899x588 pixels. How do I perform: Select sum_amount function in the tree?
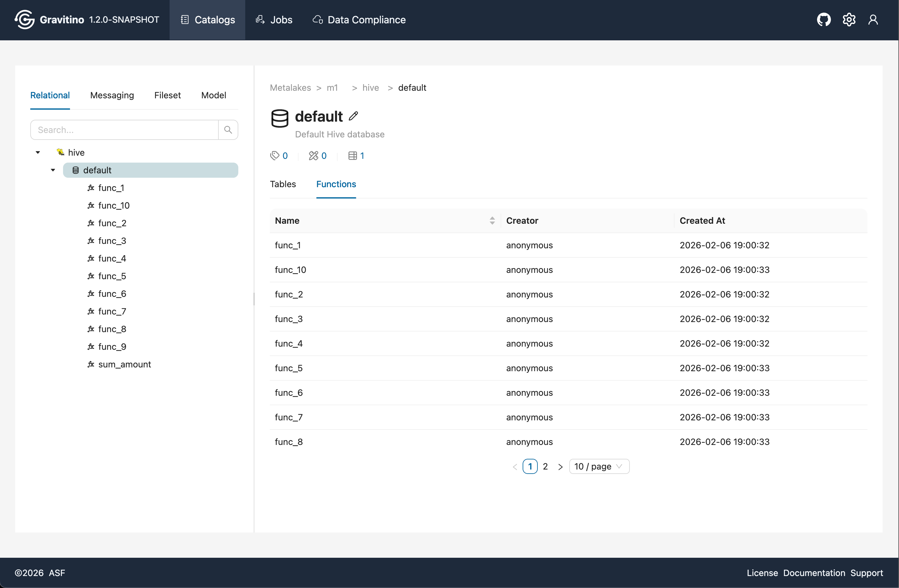pyautogui.click(x=124, y=365)
